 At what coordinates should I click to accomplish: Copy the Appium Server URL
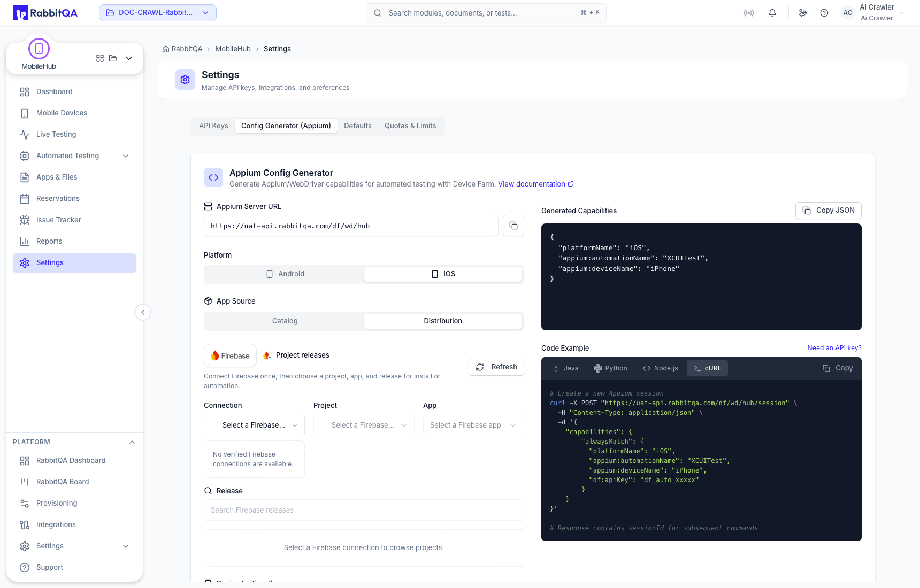coord(513,226)
